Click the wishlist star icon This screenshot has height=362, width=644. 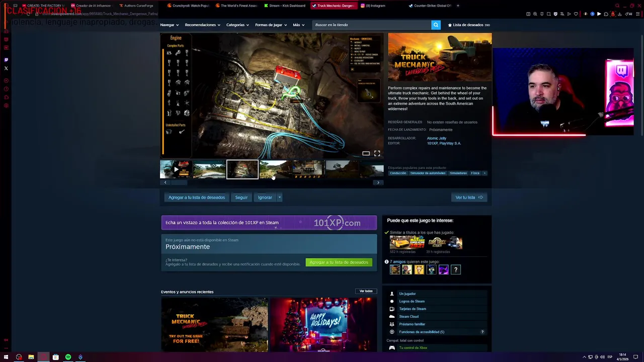click(x=450, y=25)
